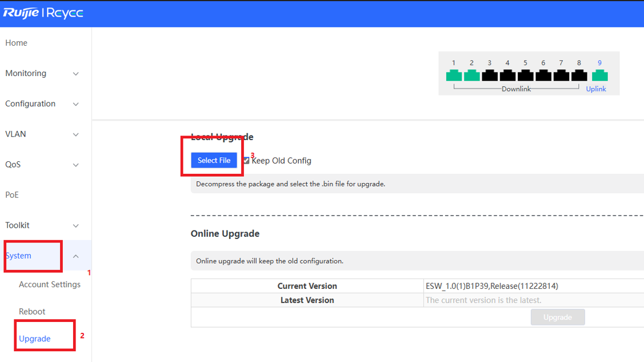Expand the Toolkit menu chevron

[x=76, y=225]
